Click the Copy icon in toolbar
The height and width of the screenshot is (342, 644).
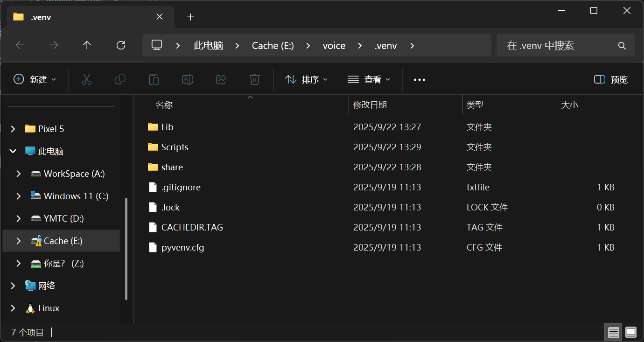(120, 79)
